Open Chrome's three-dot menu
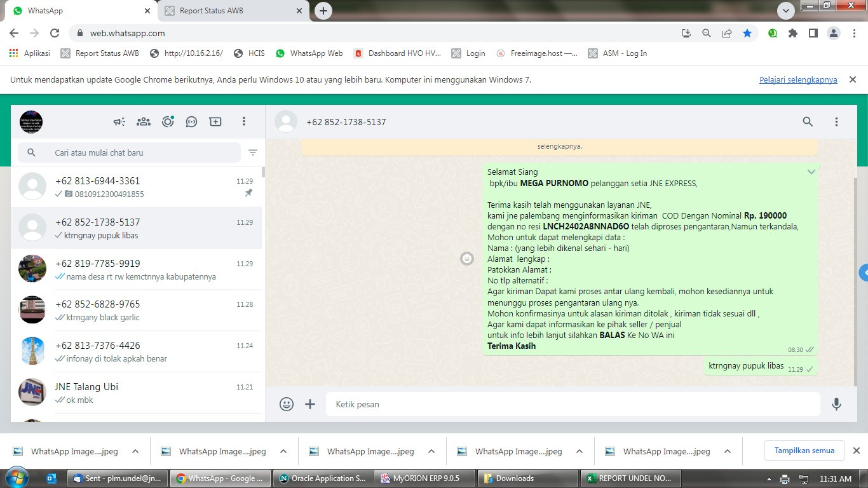 (854, 33)
